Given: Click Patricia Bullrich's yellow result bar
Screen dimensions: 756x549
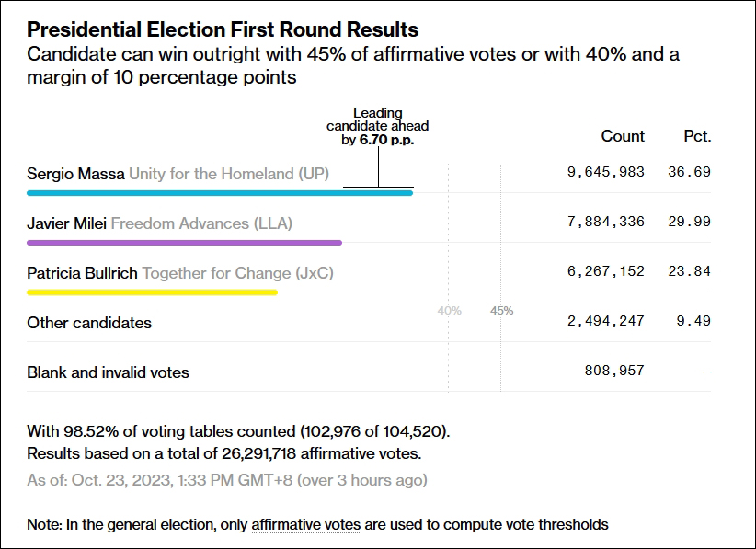Looking at the screenshot, I should coord(152,292).
